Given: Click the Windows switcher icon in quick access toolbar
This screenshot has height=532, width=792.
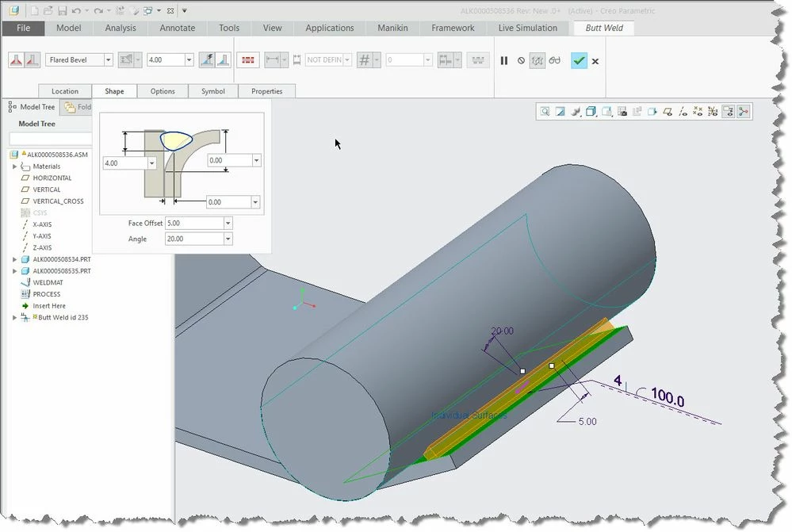Looking at the screenshot, I should click(148, 10).
